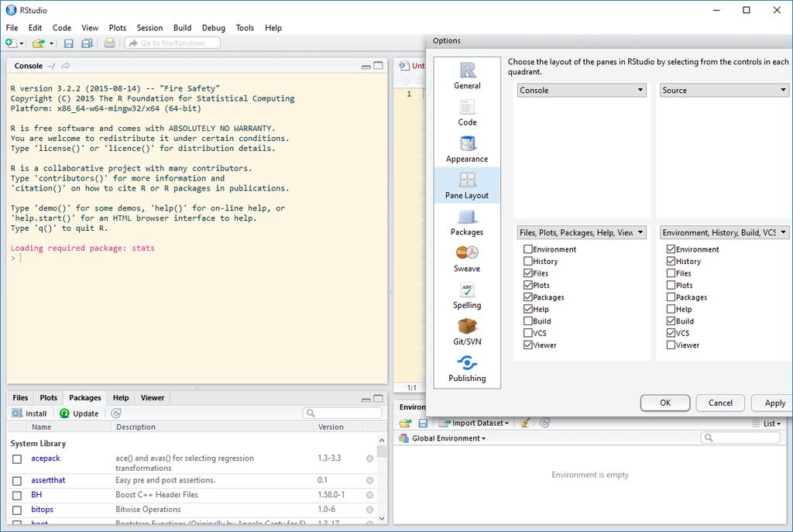This screenshot has width=793, height=532.
Task: Click the Print icon in toolbar
Action: pos(109,43)
